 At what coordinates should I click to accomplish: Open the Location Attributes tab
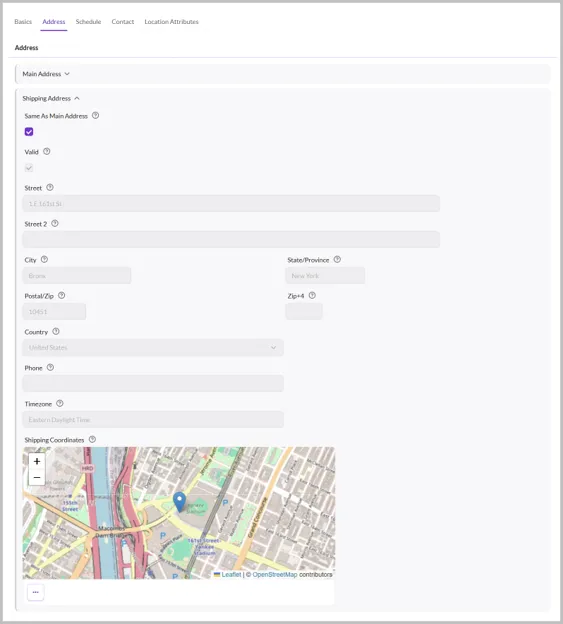171,21
